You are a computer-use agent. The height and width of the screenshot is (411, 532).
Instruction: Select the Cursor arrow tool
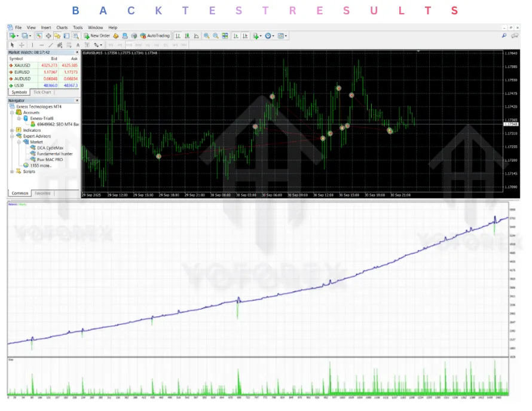pos(12,45)
